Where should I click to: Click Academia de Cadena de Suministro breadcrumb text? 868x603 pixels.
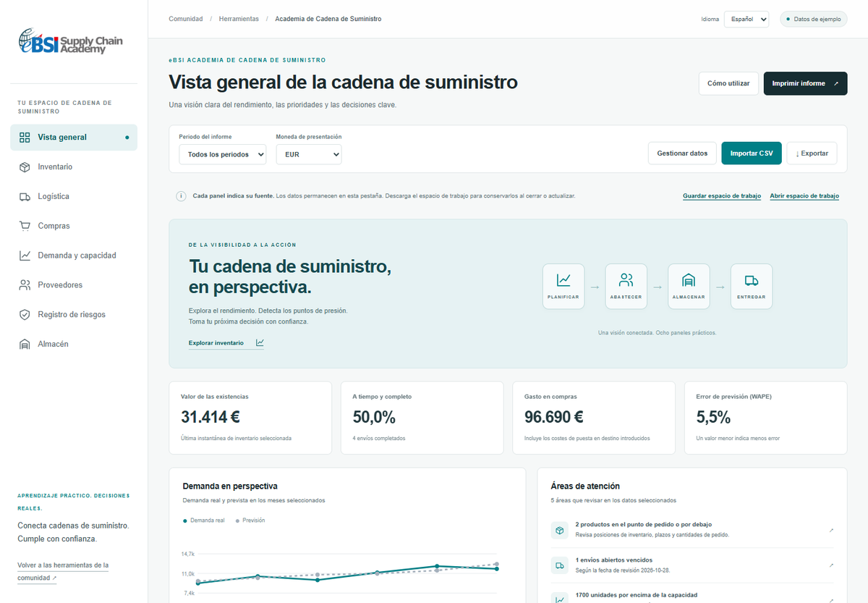coord(328,19)
